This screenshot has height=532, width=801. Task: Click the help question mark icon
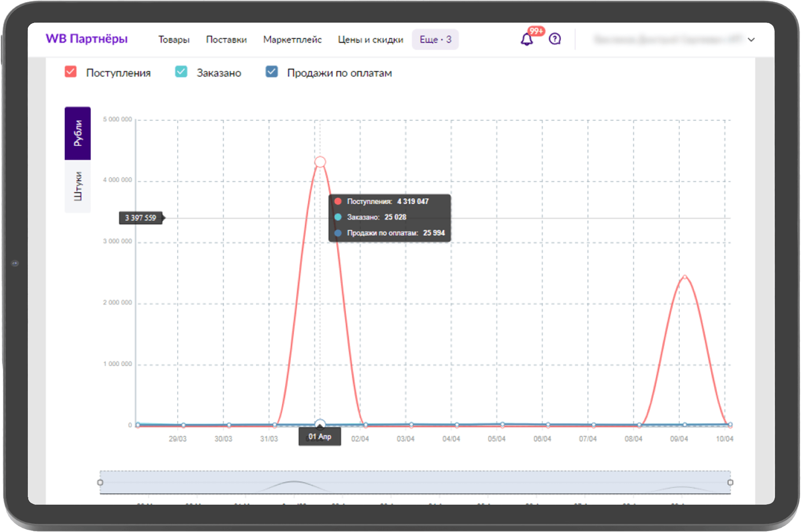555,39
